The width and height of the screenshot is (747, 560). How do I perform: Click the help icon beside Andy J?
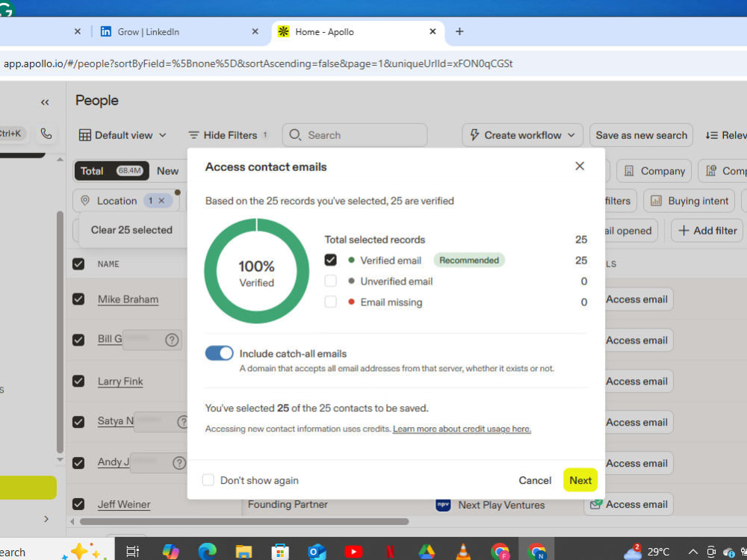point(179,463)
